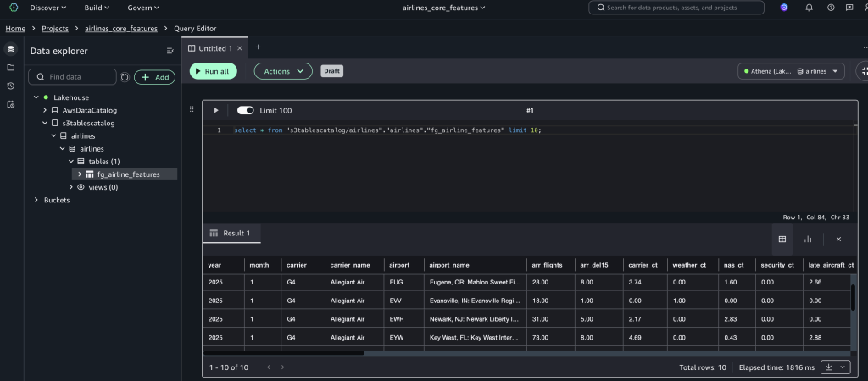Click the Run all button

[x=213, y=71]
